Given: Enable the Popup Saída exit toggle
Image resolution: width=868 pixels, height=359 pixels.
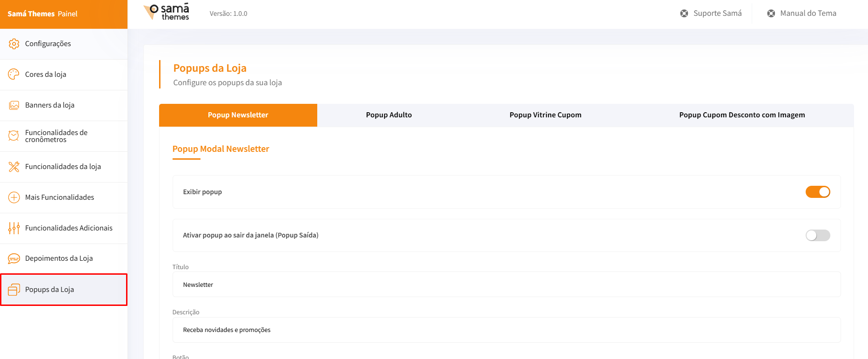Looking at the screenshot, I should (x=818, y=236).
